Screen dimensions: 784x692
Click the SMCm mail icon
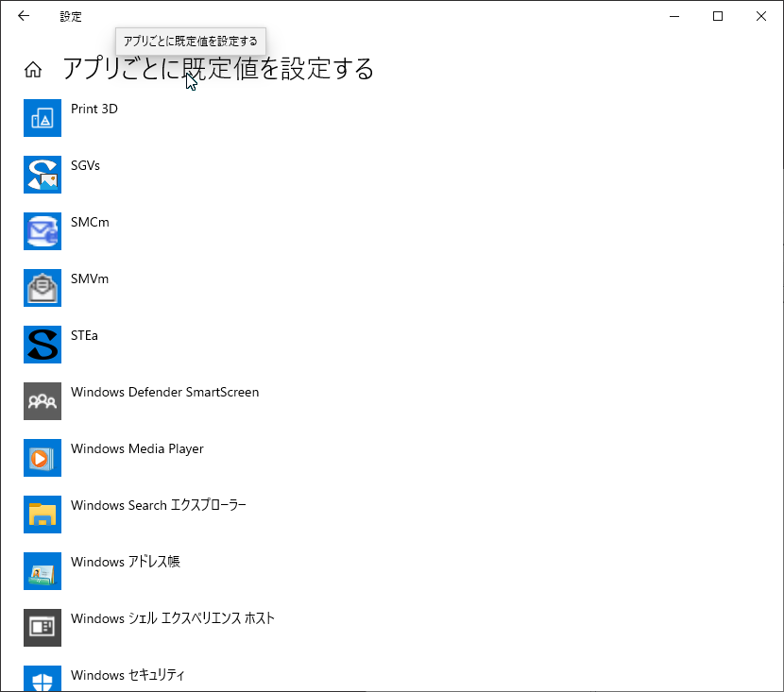tap(43, 231)
